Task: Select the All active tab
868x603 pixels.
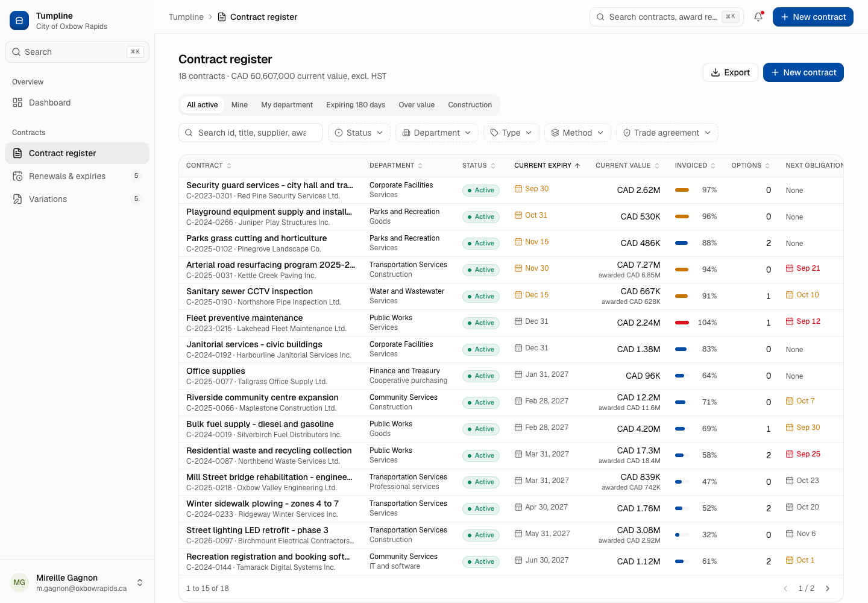Action: pos(203,105)
